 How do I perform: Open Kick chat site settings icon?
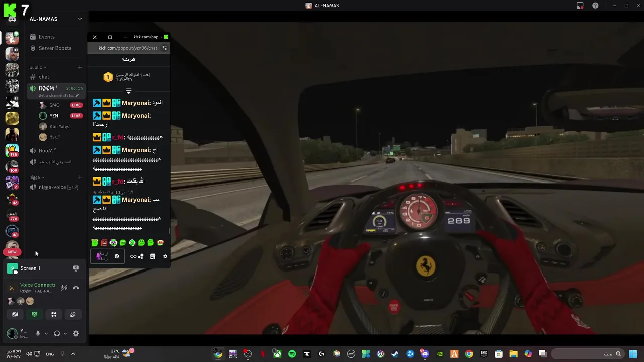(x=164, y=48)
